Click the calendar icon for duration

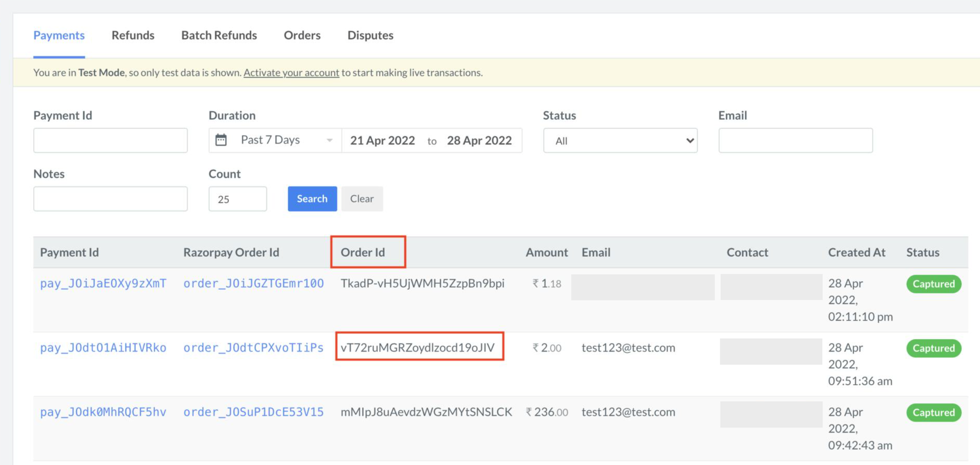(222, 139)
